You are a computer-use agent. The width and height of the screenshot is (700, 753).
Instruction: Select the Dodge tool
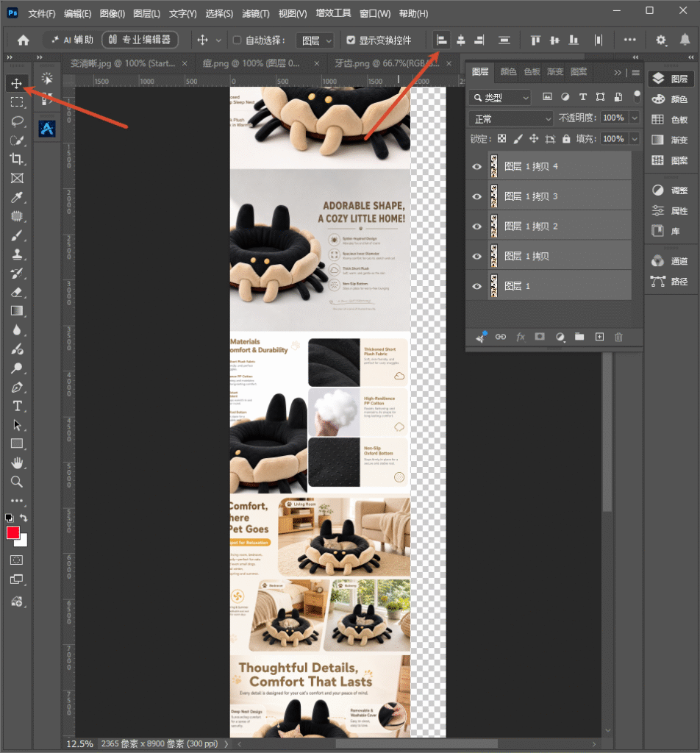(x=17, y=368)
